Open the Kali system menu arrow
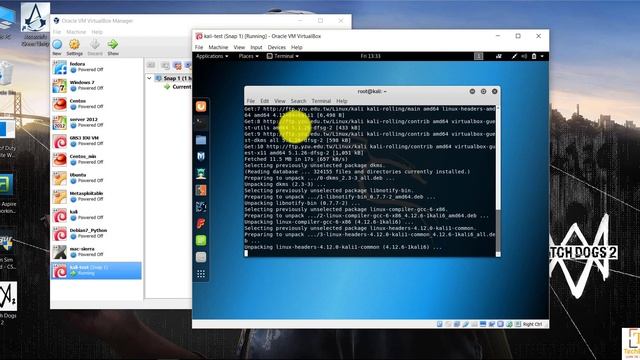640x360 pixels. coord(542,56)
